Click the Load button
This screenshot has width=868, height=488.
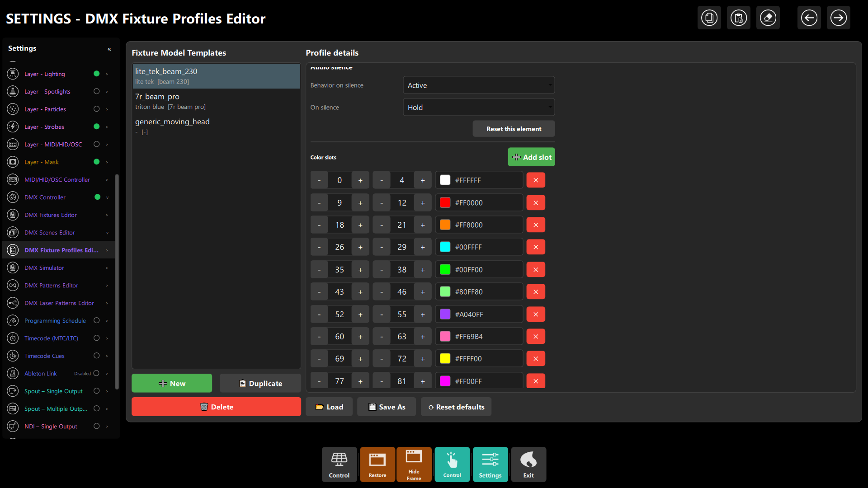coord(329,407)
